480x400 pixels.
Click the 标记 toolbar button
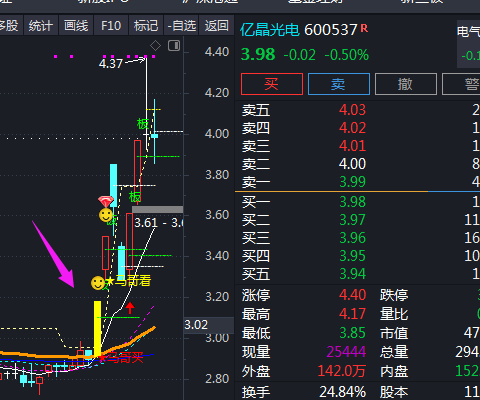pyautogui.click(x=146, y=26)
